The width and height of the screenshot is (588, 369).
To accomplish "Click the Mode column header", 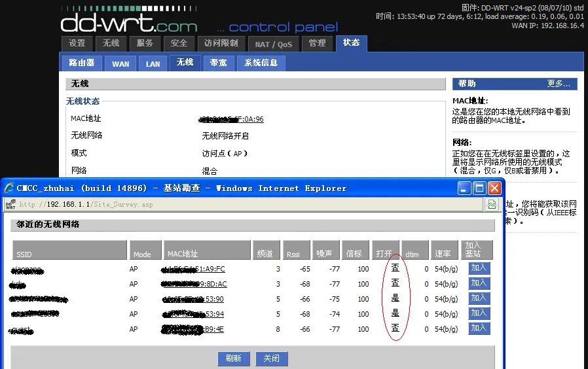I will [145, 250].
